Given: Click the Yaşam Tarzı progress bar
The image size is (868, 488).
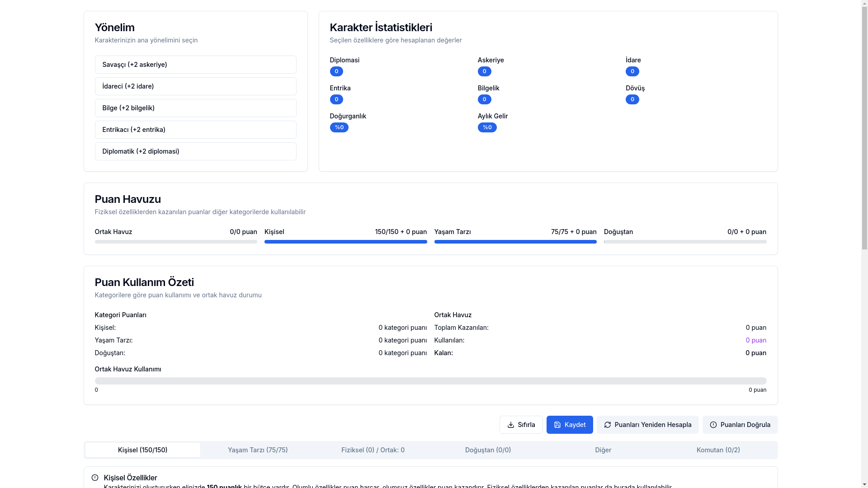Looking at the screenshot, I should click(x=515, y=242).
